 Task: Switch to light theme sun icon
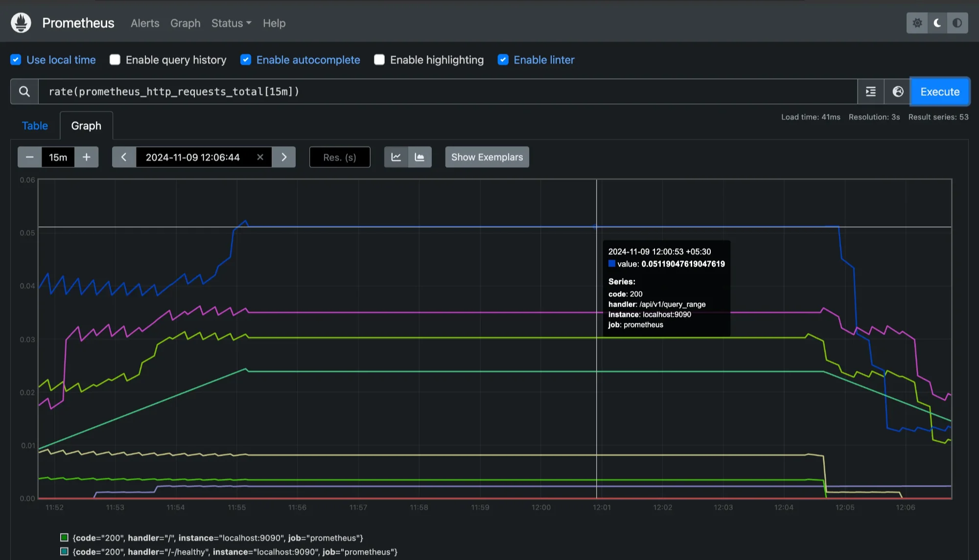(x=917, y=23)
